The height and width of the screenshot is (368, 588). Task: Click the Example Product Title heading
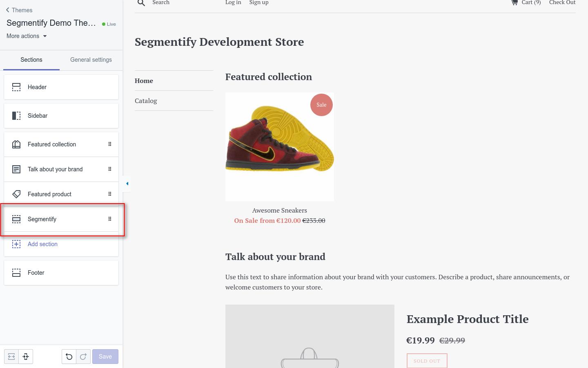coord(468,319)
